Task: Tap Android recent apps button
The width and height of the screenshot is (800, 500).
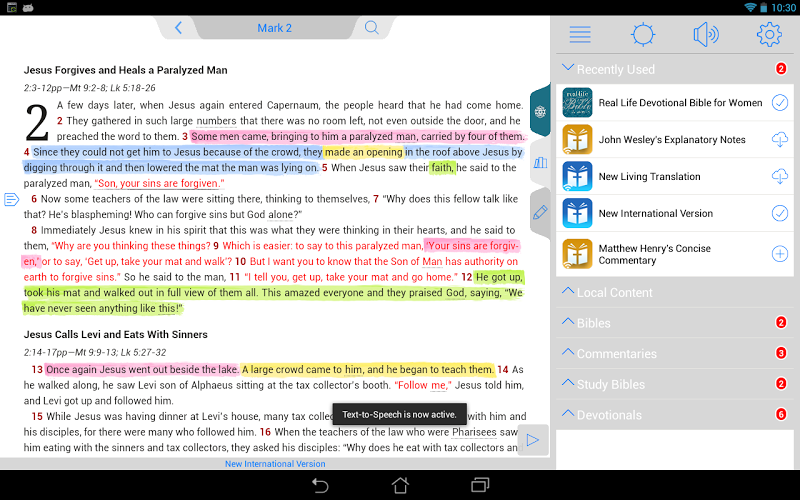Action: (x=480, y=485)
